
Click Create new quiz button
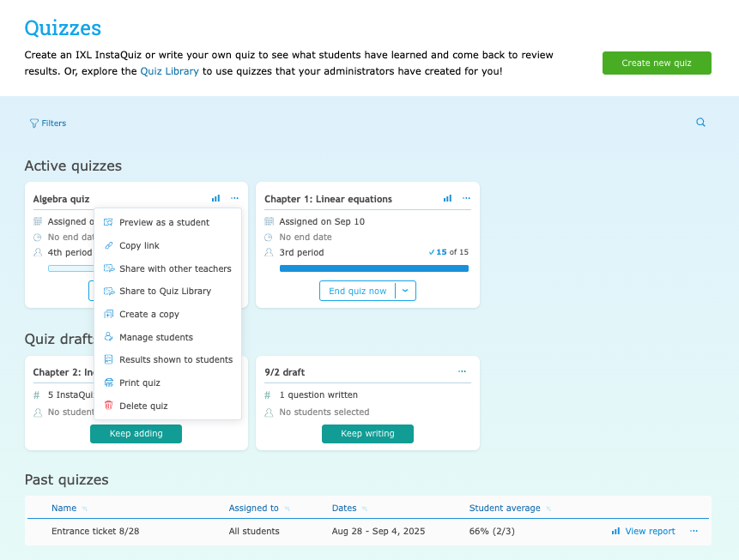click(657, 63)
